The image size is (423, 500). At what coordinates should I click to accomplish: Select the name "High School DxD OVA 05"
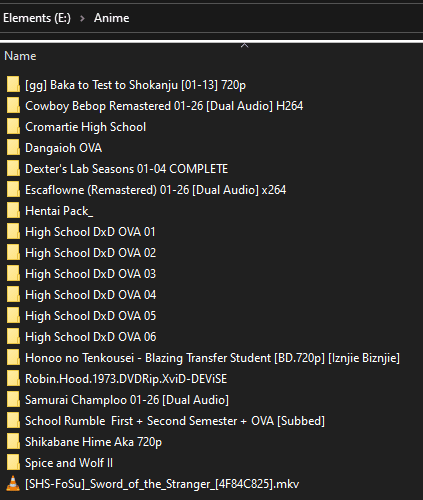point(91,316)
